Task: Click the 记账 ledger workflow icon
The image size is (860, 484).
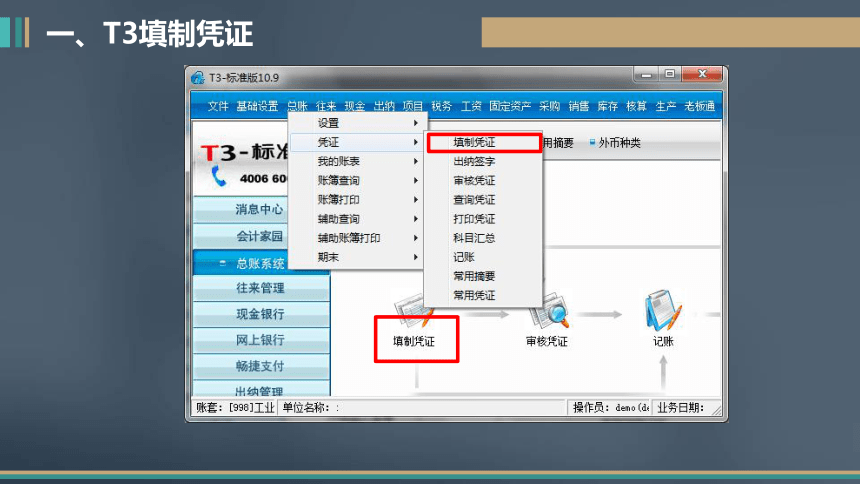Action: coord(663,311)
